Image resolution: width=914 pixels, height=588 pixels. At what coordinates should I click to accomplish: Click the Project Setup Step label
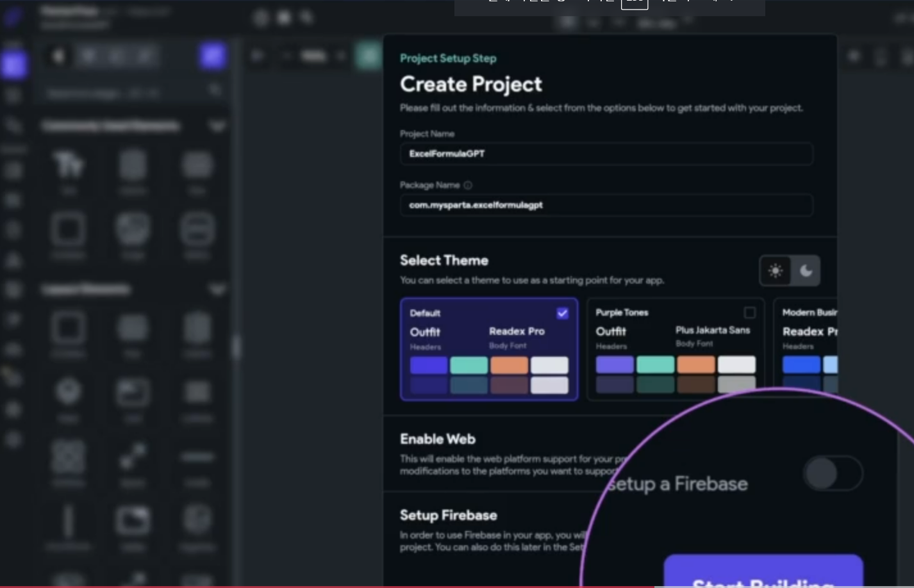tap(448, 58)
